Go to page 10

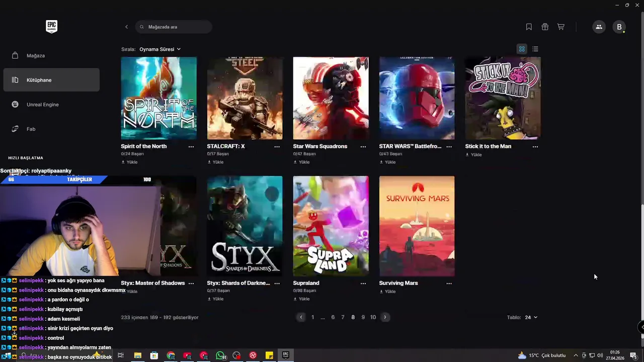coord(373,317)
